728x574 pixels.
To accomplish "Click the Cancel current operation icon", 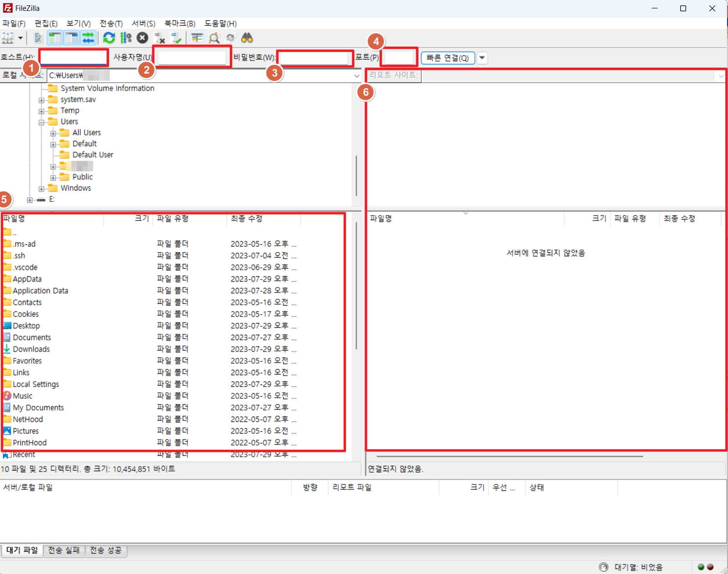I will pos(142,38).
